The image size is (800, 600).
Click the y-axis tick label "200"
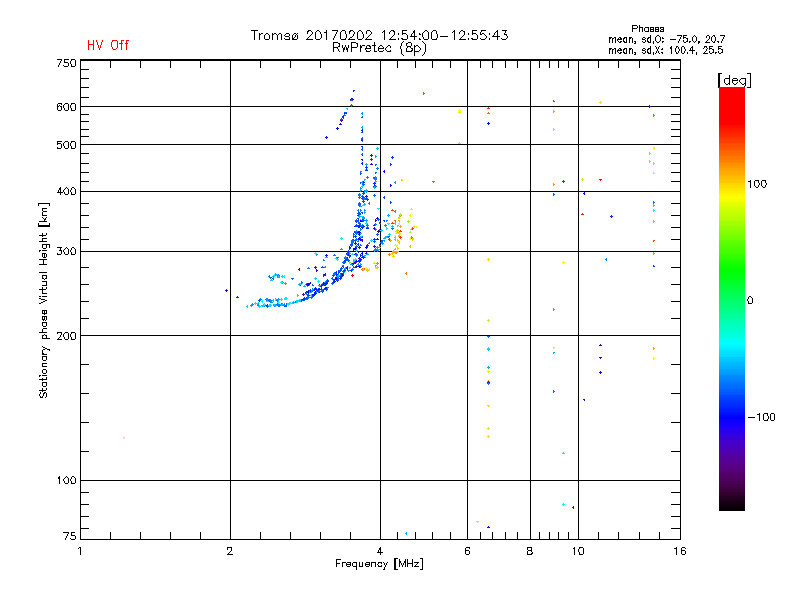click(67, 336)
